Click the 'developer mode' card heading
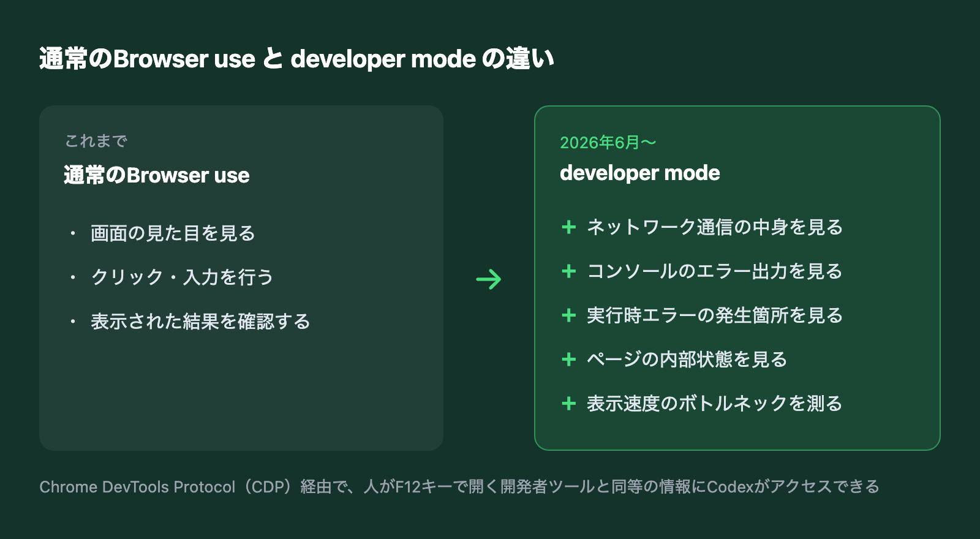 (640, 173)
